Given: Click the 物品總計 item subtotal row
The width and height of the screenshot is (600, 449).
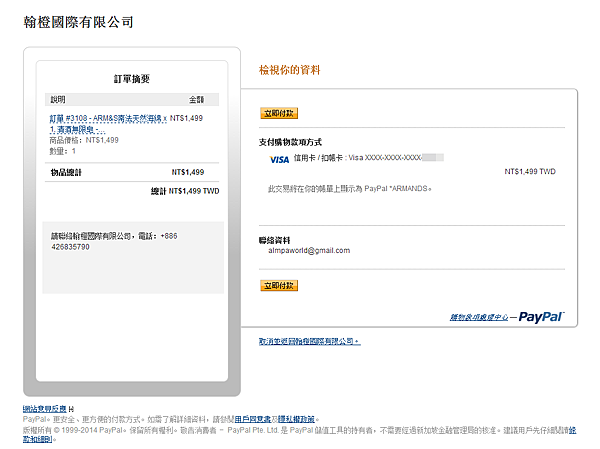Looking at the screenshot, I should tap(132, 172).
